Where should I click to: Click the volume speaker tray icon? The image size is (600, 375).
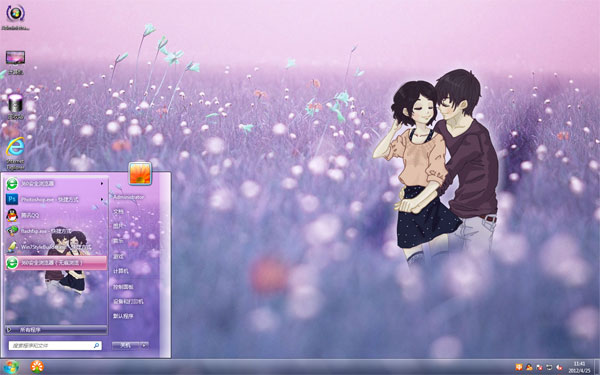pyautogui.click(x=559, y=367)
